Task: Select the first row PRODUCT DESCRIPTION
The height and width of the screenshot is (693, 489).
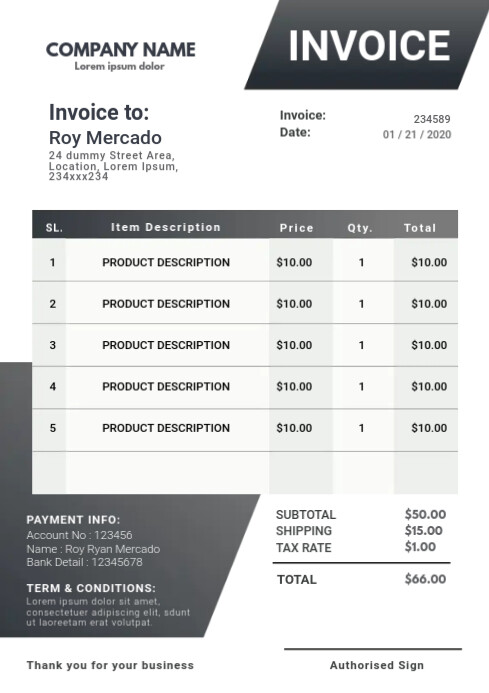Action: tap(166, 262)
